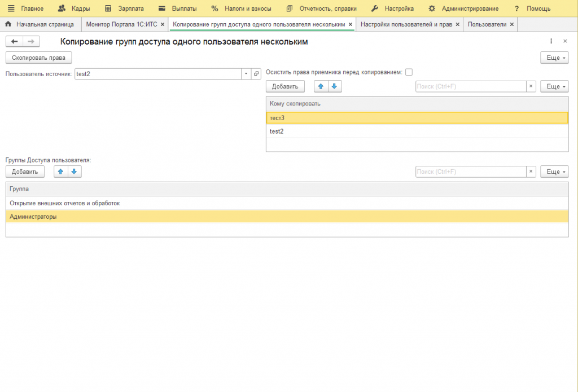The image size is (578, 392).
Task: Click the search field above the Группа table
Action: click(471, 171)
